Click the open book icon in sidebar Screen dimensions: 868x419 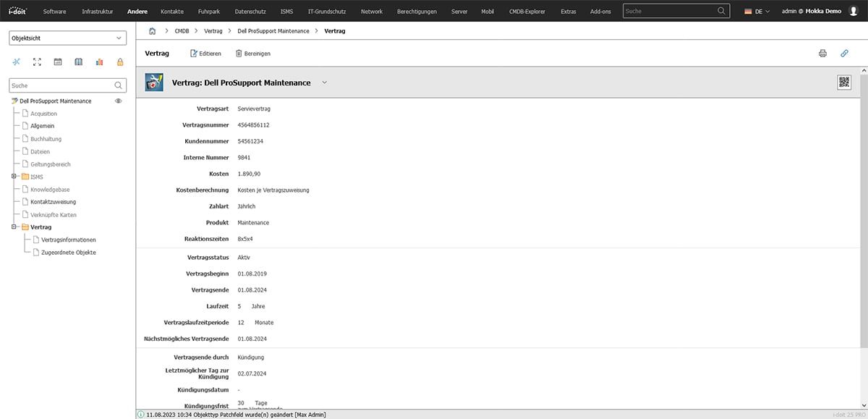[x=79, y=62]
